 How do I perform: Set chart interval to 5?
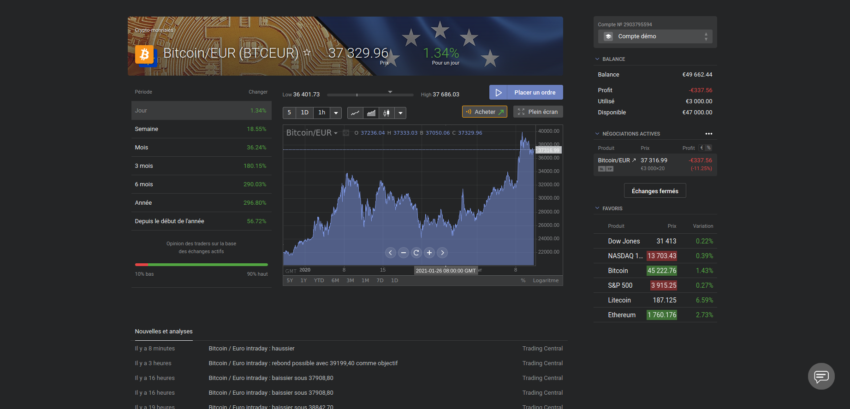point(289,113)
